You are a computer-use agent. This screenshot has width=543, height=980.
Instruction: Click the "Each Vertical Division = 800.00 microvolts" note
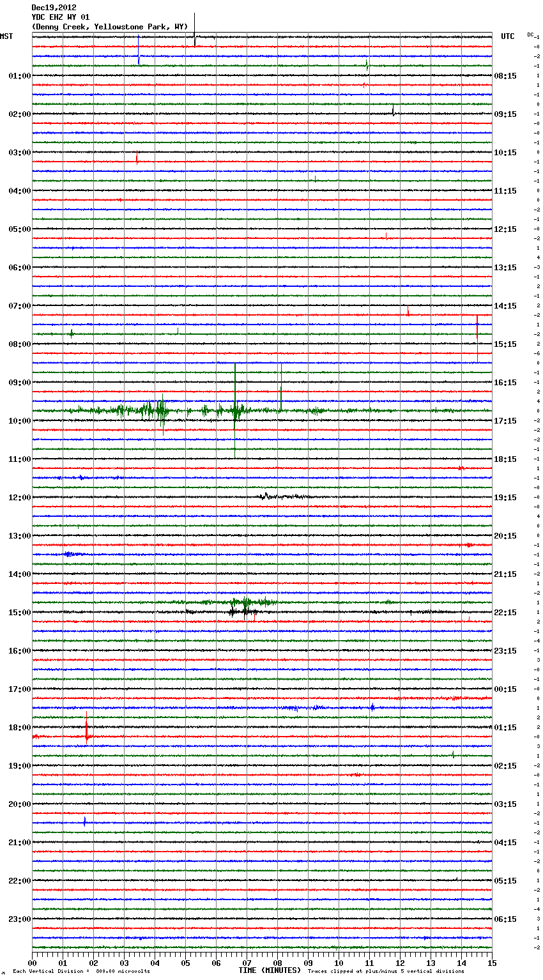(x=81, y=972)
